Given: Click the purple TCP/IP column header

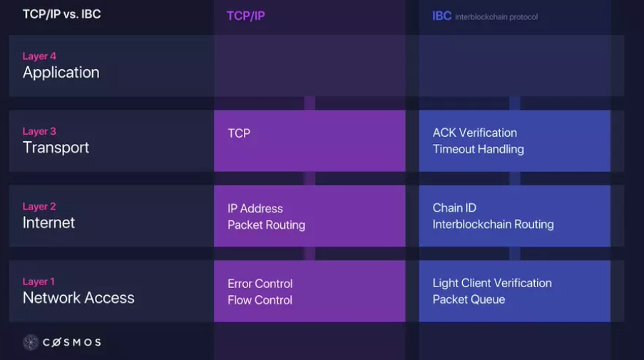Looking at the screenshot, I should coord(245,16).
